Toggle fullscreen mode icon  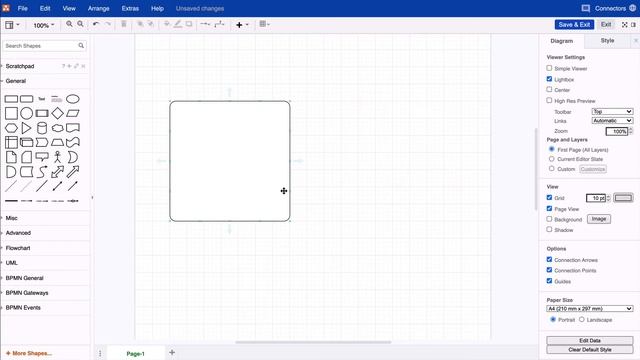624,24
